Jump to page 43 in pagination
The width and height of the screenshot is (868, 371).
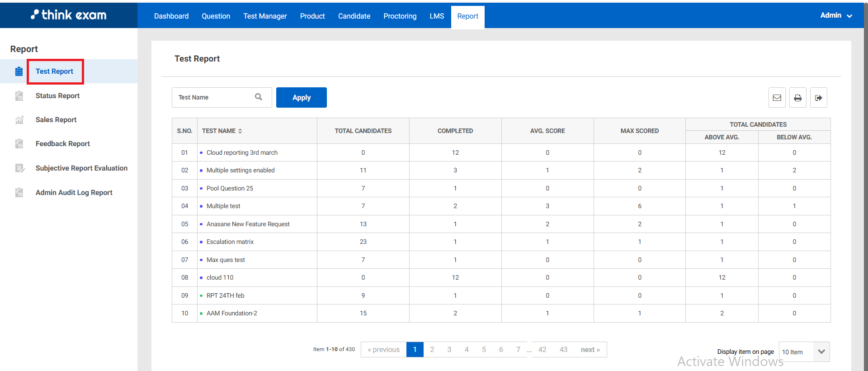coord(563,350)
